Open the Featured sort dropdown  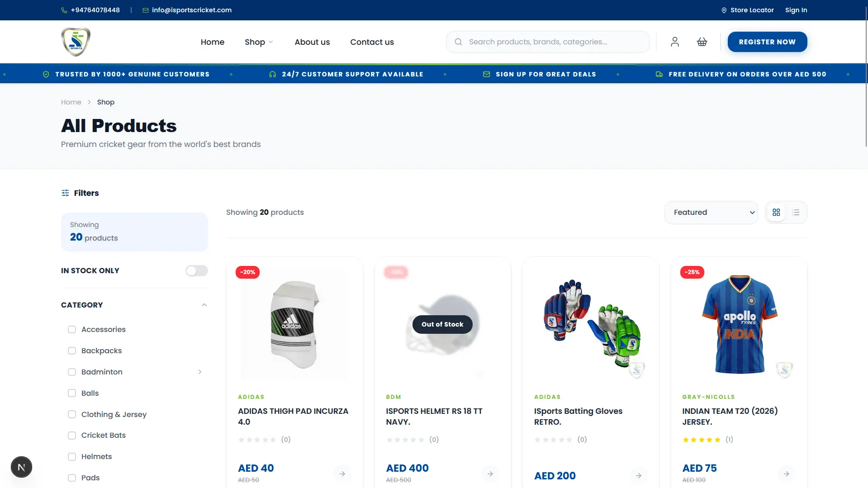[x=711, y=212]
